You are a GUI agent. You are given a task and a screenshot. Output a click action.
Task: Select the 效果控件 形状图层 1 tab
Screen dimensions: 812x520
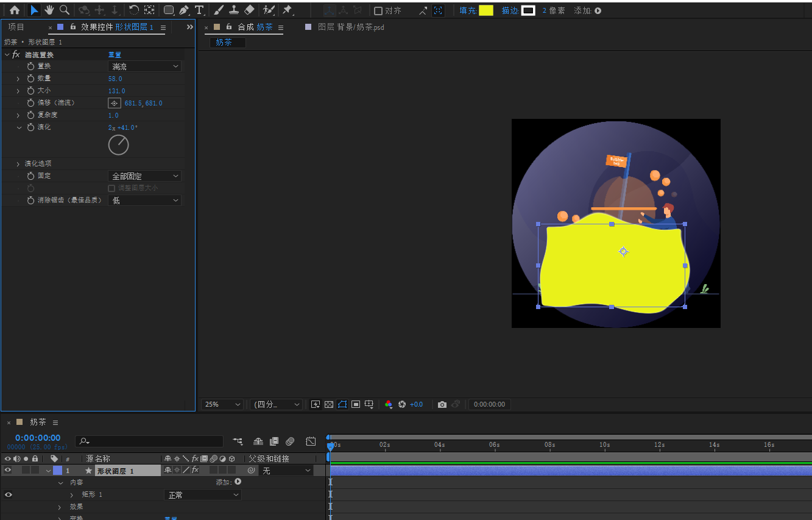[x=118, y=27]
